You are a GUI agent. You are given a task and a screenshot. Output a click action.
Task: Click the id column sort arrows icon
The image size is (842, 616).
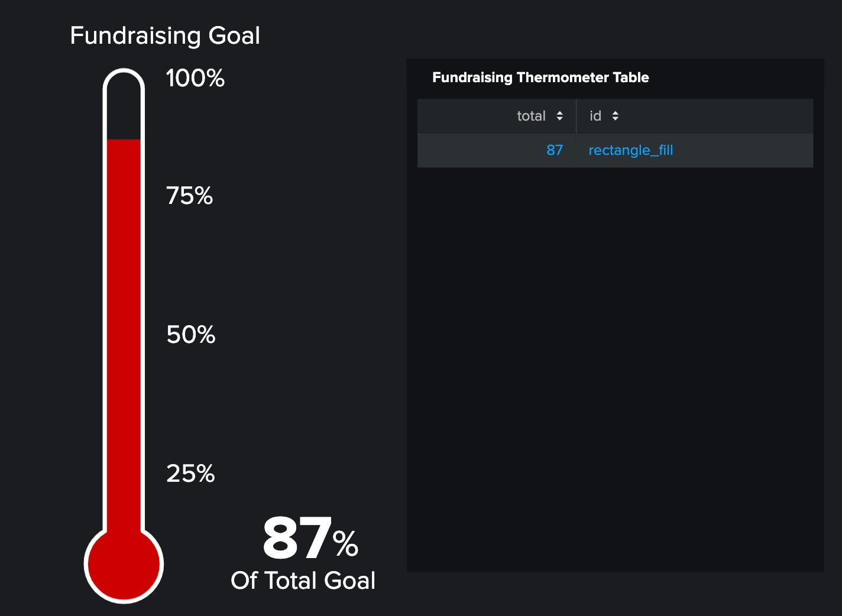(616, 116)
